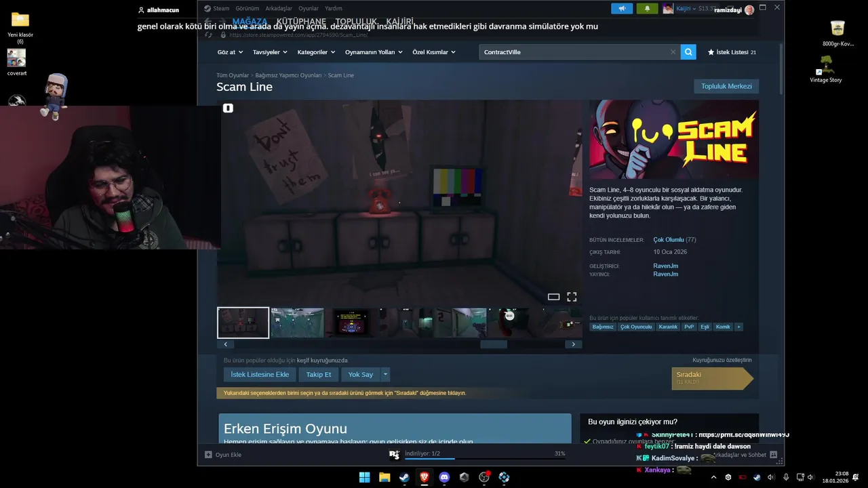Clear the ContractVille search text with X
The height and width of the screenshot is (488, 868).
673,52
